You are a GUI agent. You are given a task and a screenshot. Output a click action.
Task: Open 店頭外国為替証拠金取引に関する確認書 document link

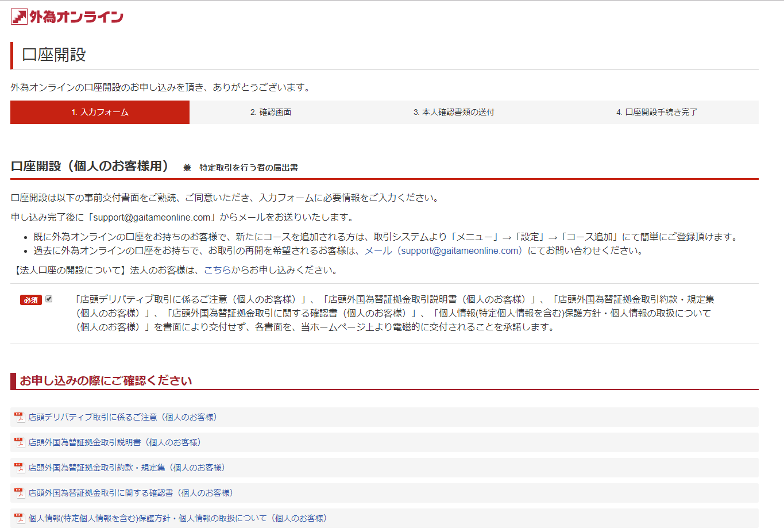(132, 493)
